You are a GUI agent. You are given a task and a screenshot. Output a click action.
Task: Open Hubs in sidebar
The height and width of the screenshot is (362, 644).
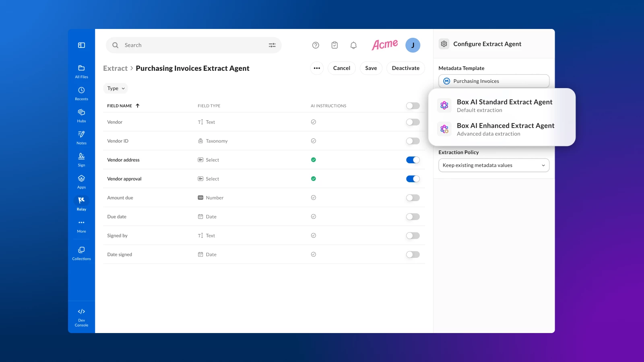coord(81,115)
